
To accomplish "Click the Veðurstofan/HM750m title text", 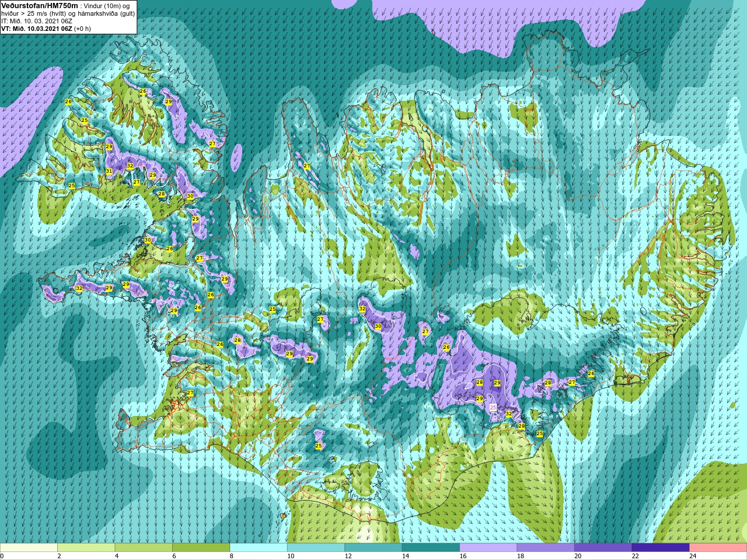I will (39, 5).
